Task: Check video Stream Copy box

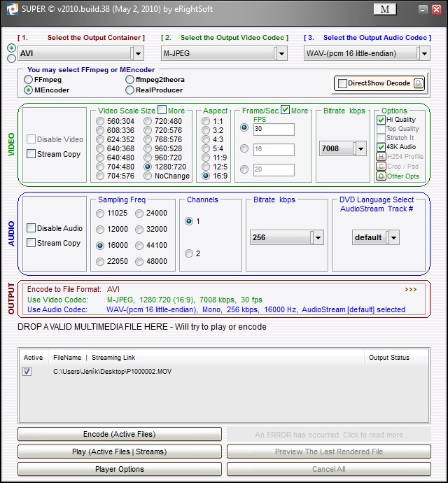Action: coord(31,154)
